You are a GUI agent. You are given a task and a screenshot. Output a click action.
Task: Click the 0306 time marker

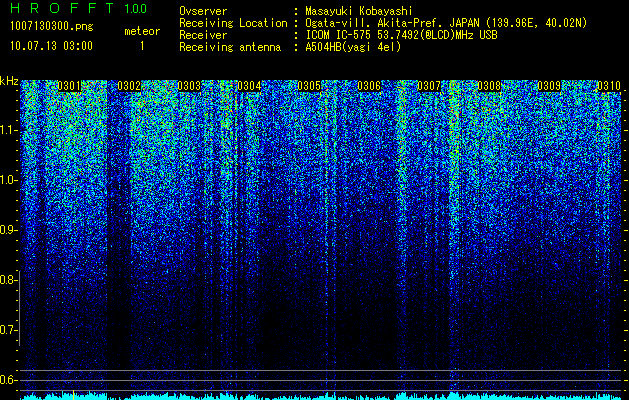pyautogui.click(x=369, y=86)
